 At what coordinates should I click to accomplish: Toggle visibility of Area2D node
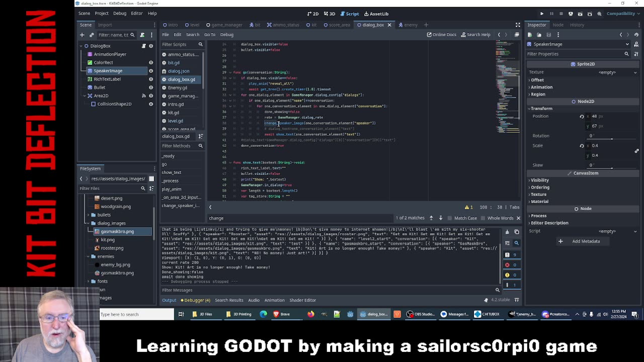150,96
